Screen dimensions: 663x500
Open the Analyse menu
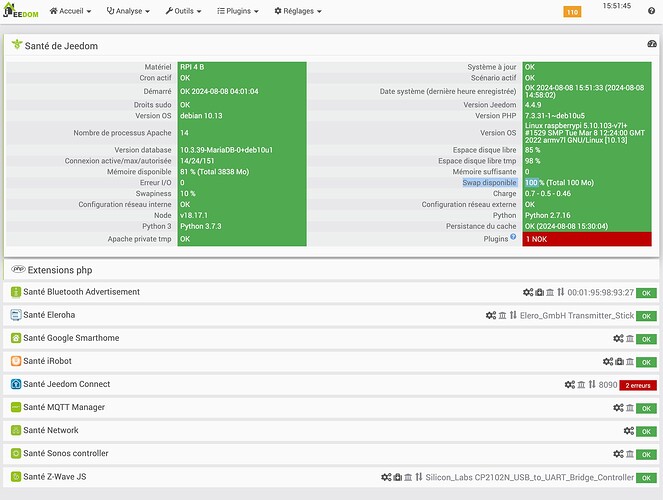tap(128, 11)
